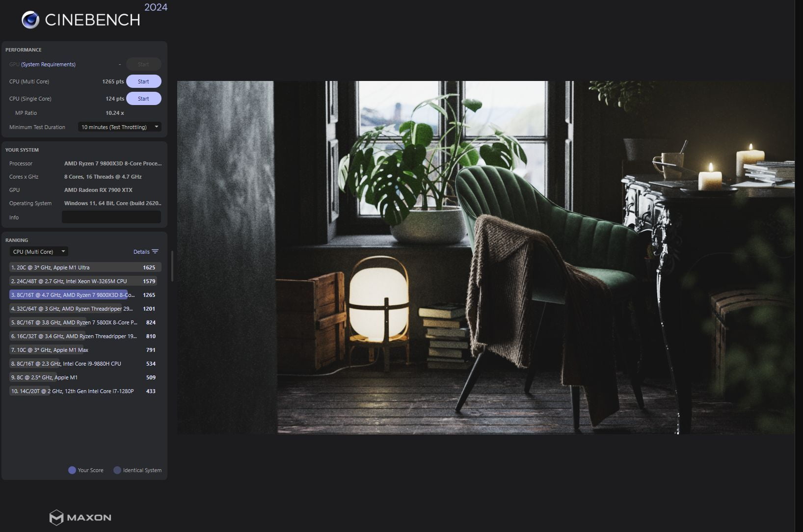Click the MP Ratio value 10.24 x

click(115, 113)
